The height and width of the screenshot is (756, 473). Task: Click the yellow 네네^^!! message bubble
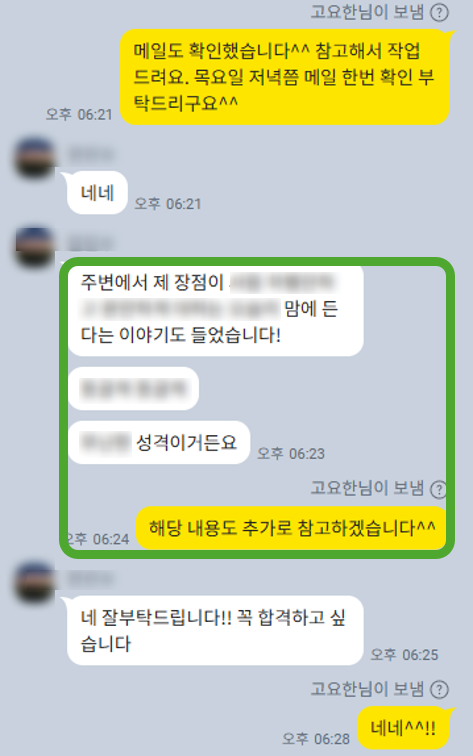click(x=403, y=729)
